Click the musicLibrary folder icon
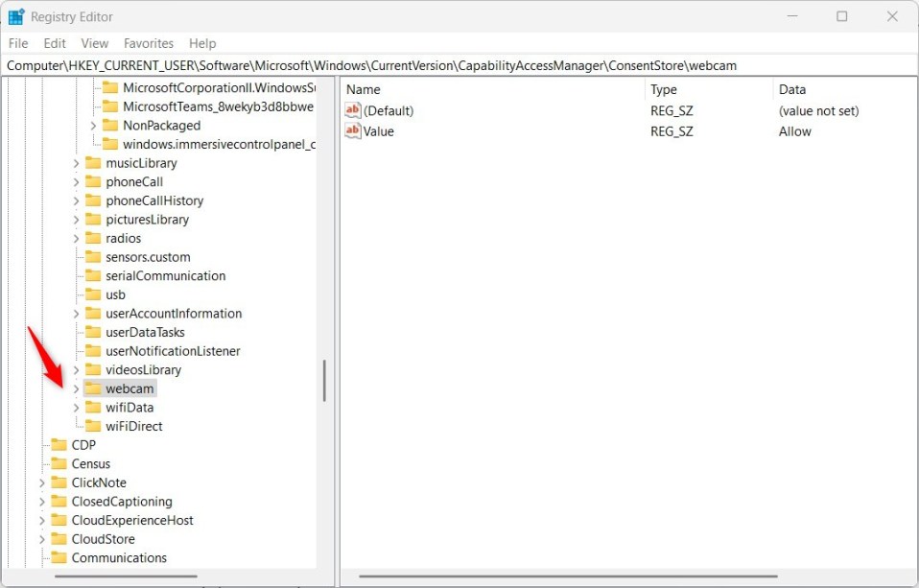This screenshot has width=919, height=588. click(x=93, y=163)
